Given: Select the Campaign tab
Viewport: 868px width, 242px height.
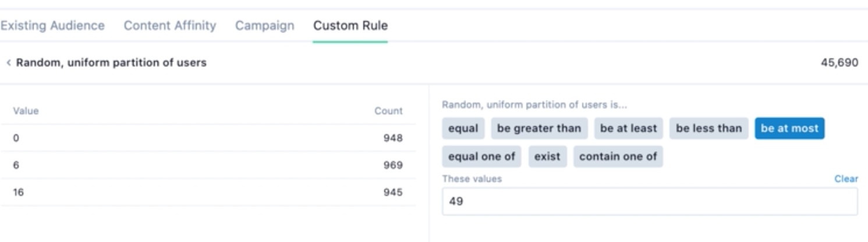Looking at the screenshot, I should [x=264, y=26].
